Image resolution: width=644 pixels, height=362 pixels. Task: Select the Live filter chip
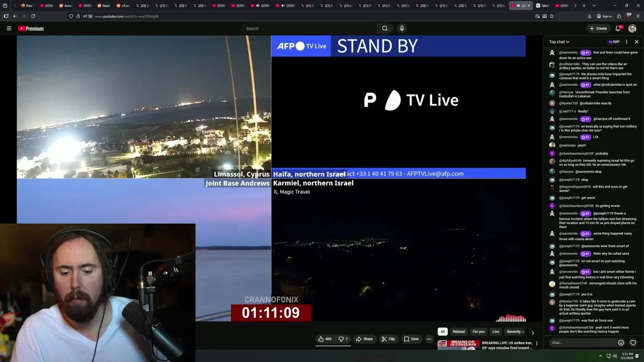(496, 332)
